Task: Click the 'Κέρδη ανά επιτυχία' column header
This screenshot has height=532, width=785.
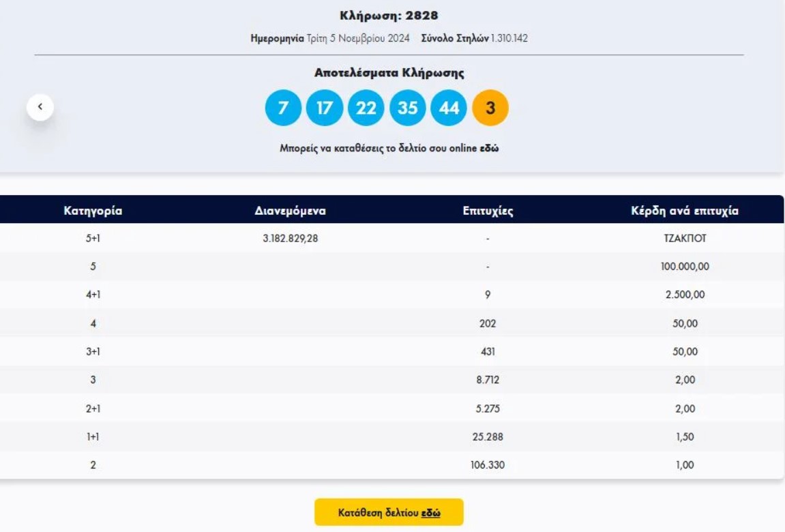Action: (x=685, y=211)
